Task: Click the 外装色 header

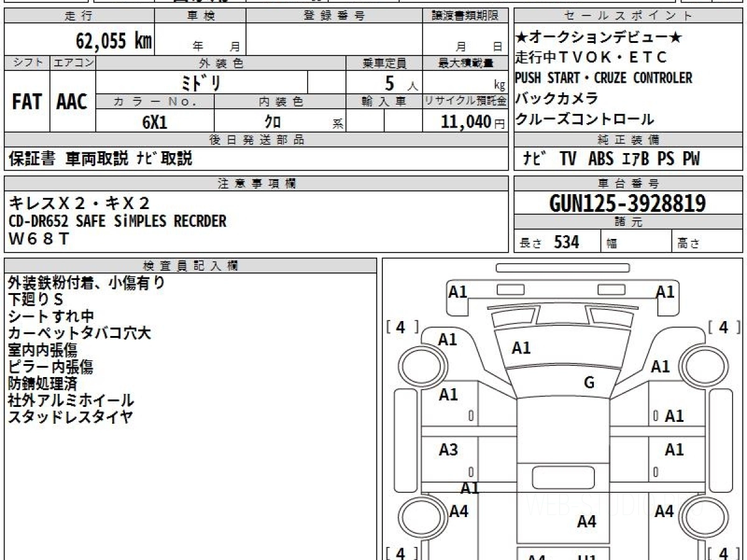Action: pyautogui.click(x=221, y=63)
